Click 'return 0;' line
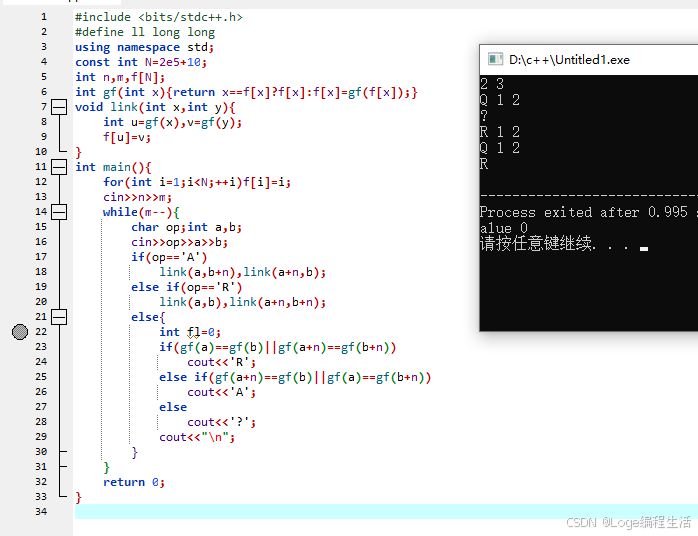698x536 pixels. [x=134, y=482]
